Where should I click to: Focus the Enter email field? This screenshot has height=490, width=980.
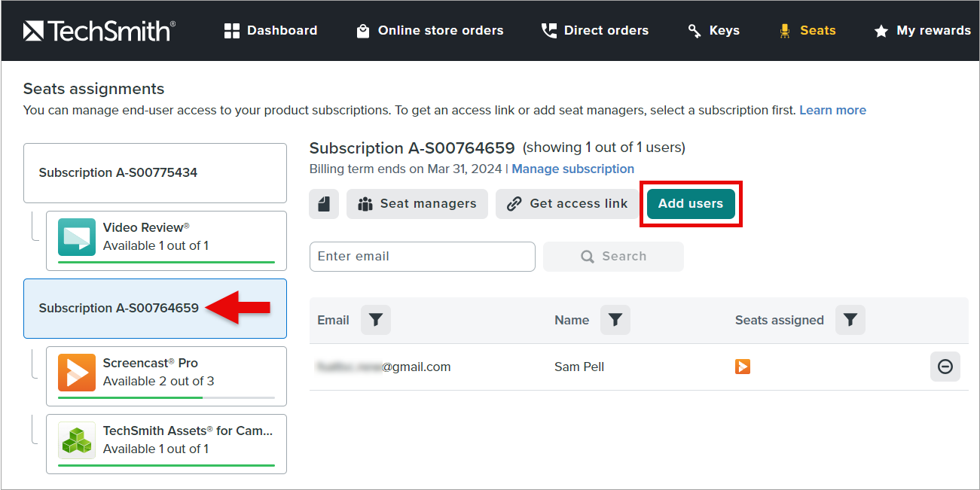point(423,257)
